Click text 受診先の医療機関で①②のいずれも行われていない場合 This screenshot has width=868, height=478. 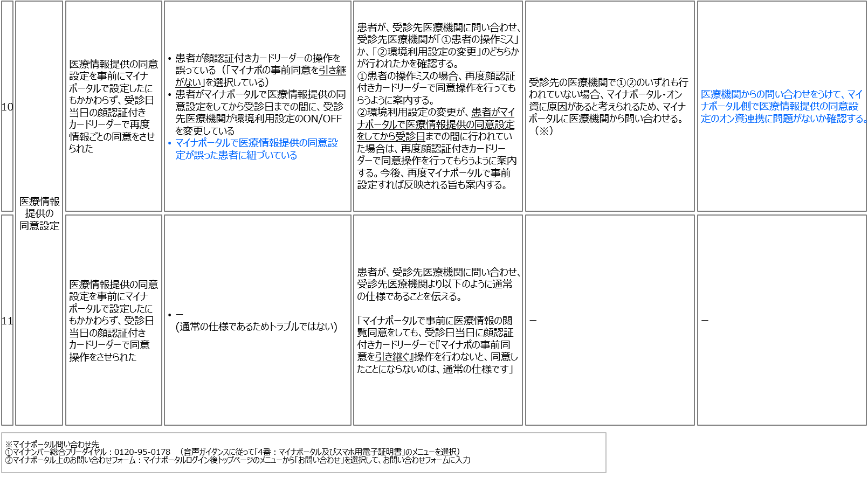(x=609, y=106)
